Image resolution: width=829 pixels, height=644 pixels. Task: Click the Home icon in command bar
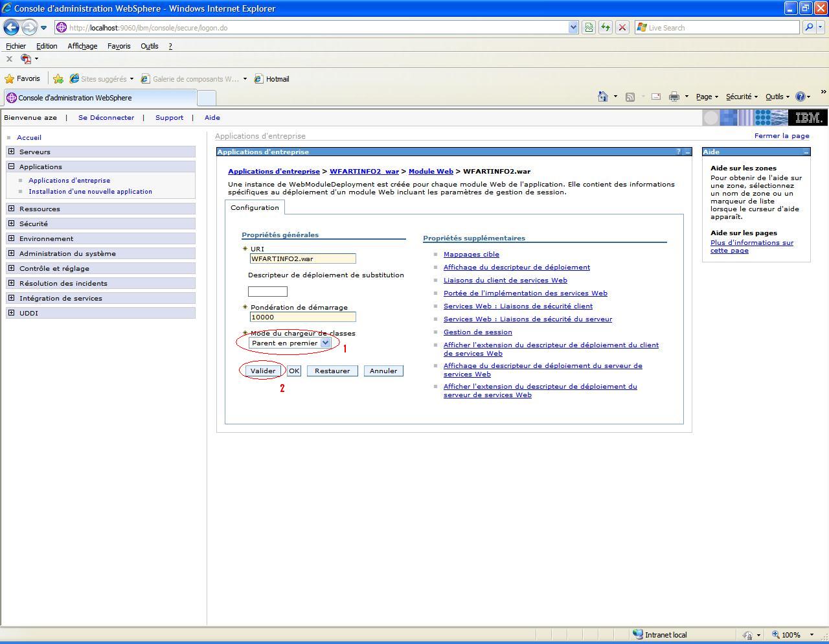click(x=602, y=97)
